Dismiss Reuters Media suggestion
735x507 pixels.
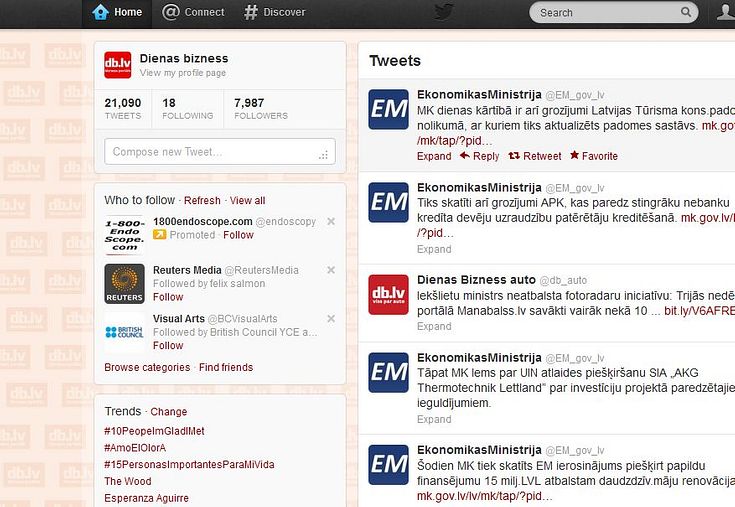click(x=331, y=270)
